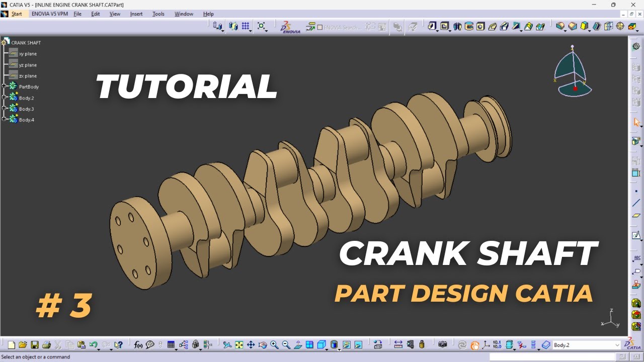
Task: Select the xy plane in the tree
Action: [x=28, y=54]
